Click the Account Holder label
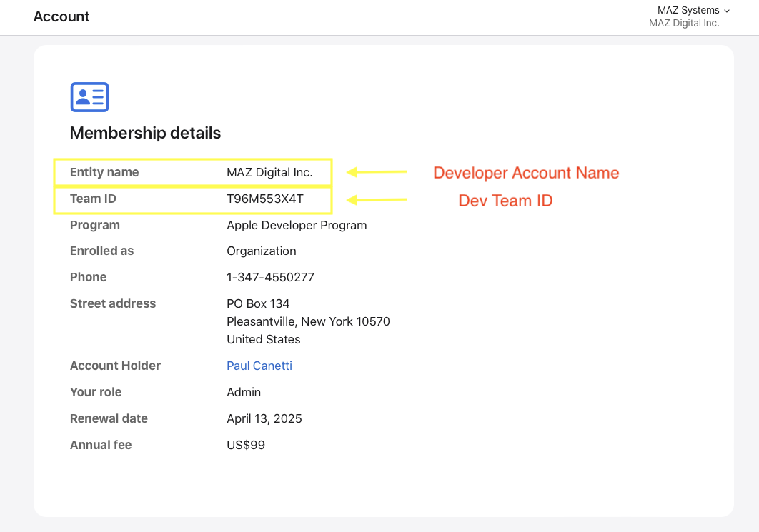 (x=115, y=366)
